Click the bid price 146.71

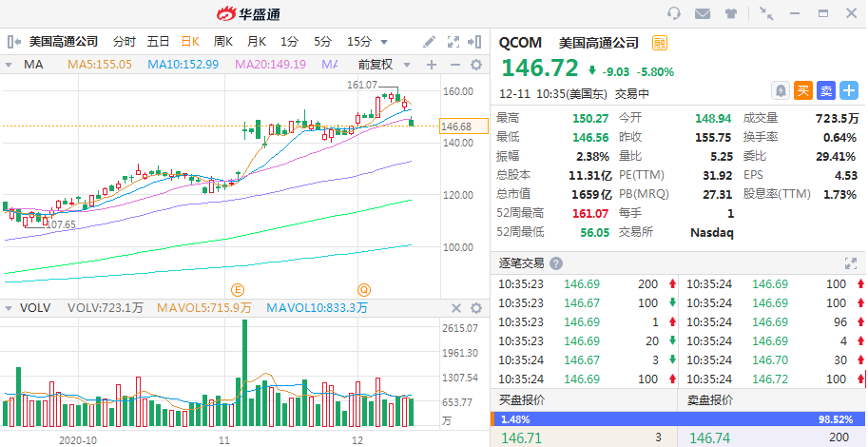[521, 438]
